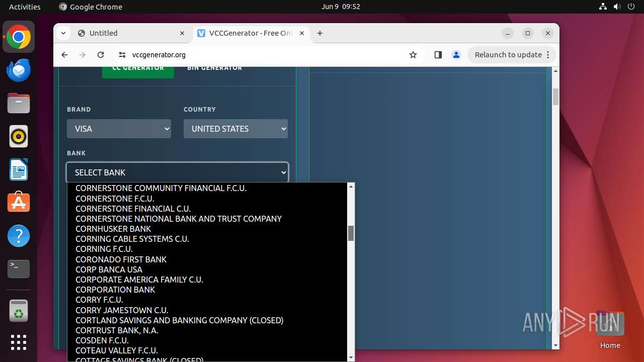Open the BRAND dropdown showing VISA

tap(119, 129)
